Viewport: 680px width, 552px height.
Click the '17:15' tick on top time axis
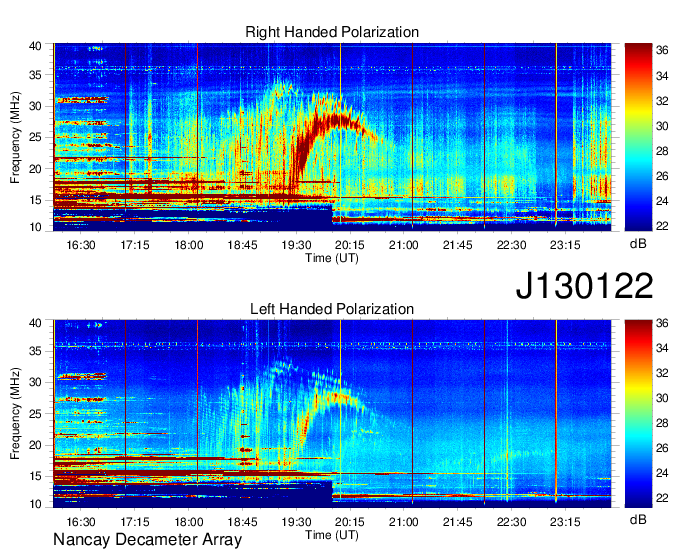tap(135, 245)
